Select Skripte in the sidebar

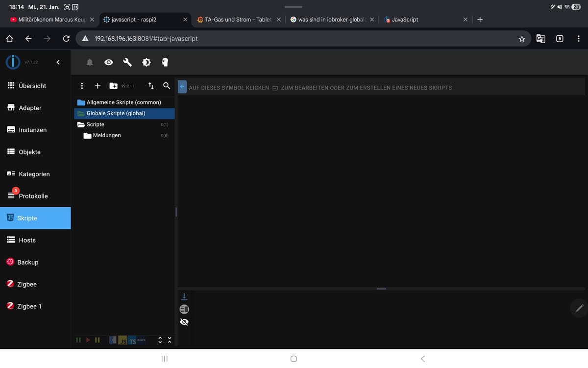[35, 218]
